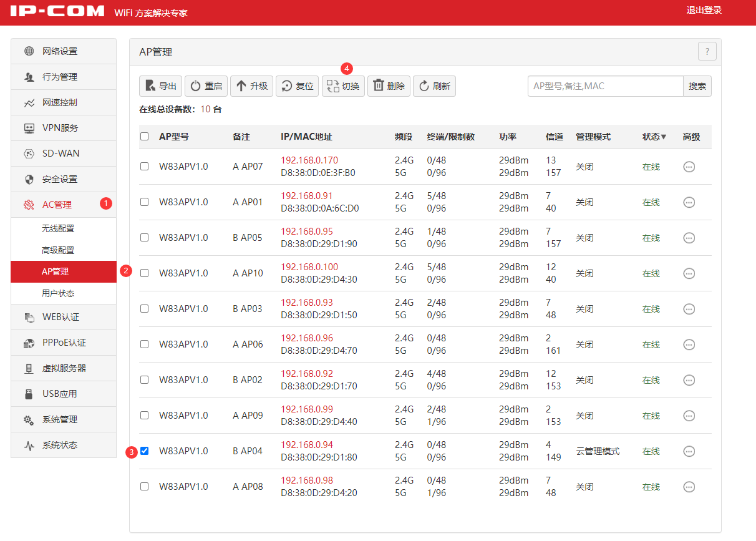The width and height of the screenshot is (756, 541).
Task: Open IP address 192.168.0.100
Action: tap(309, 267)
